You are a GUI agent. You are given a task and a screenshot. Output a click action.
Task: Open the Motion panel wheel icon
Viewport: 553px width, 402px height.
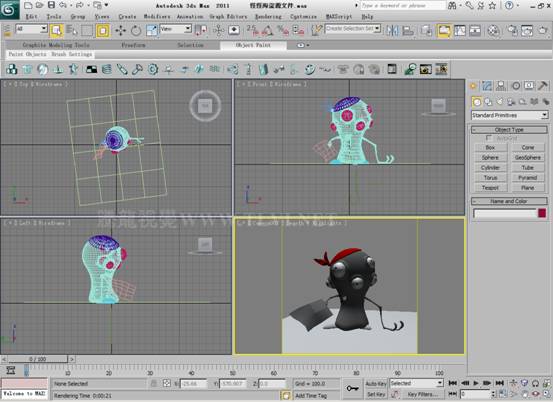516,85
